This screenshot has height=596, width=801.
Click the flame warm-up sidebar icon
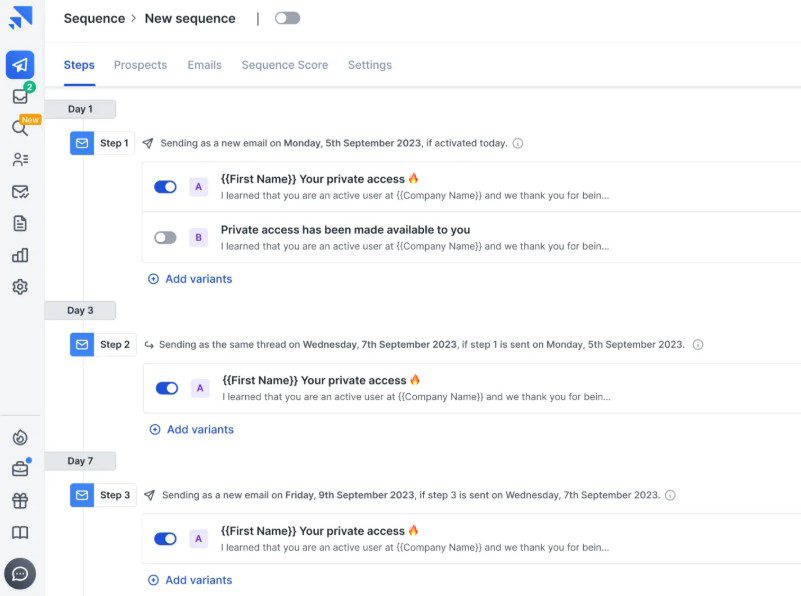coord(20,437)
